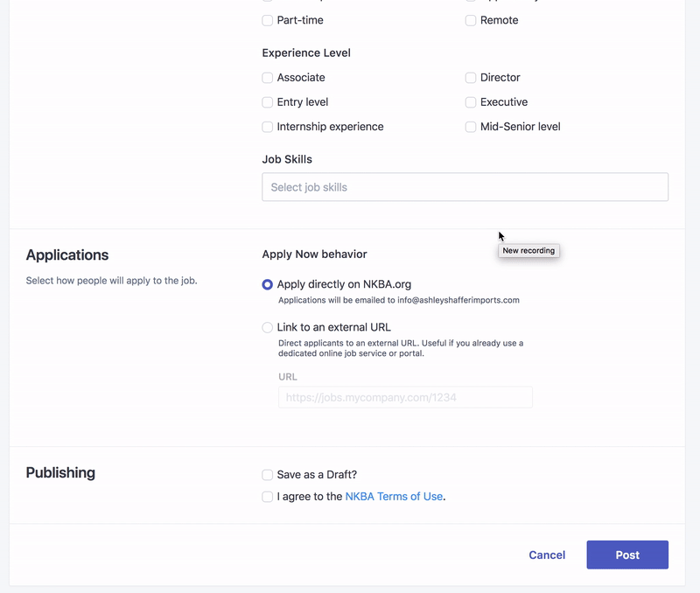The height and width of the screenshot is (593, 700).
Task: Click the Cancel button
Action: [x=547, y=555]
